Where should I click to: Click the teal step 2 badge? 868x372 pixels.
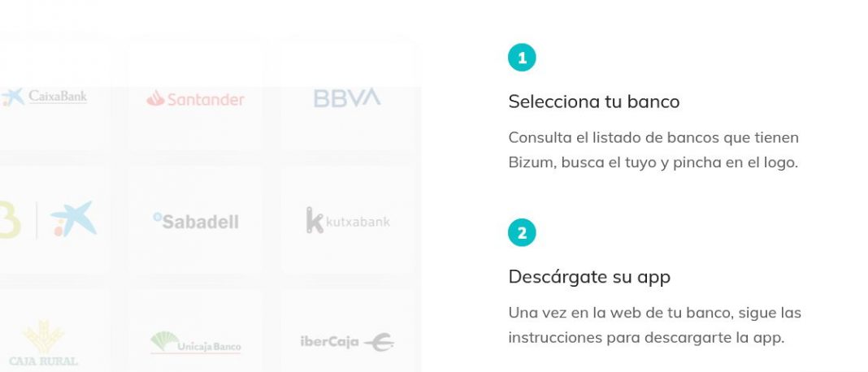(x=522, y=233)
